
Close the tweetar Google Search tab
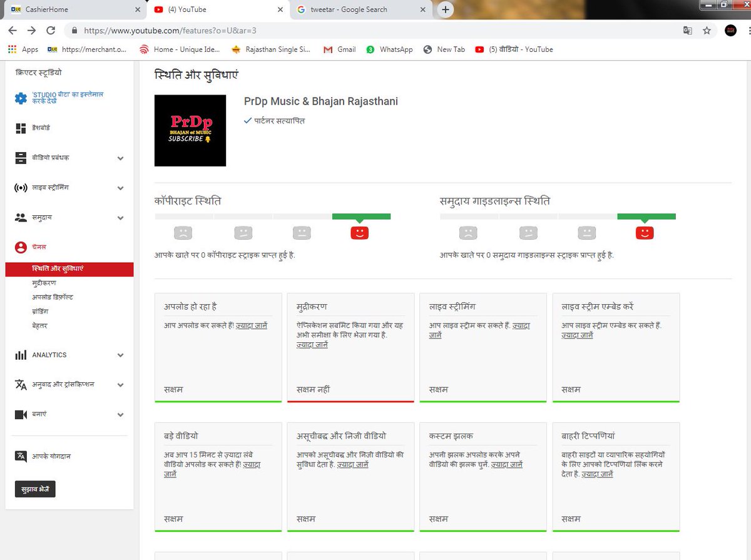(x=424, y=10)
